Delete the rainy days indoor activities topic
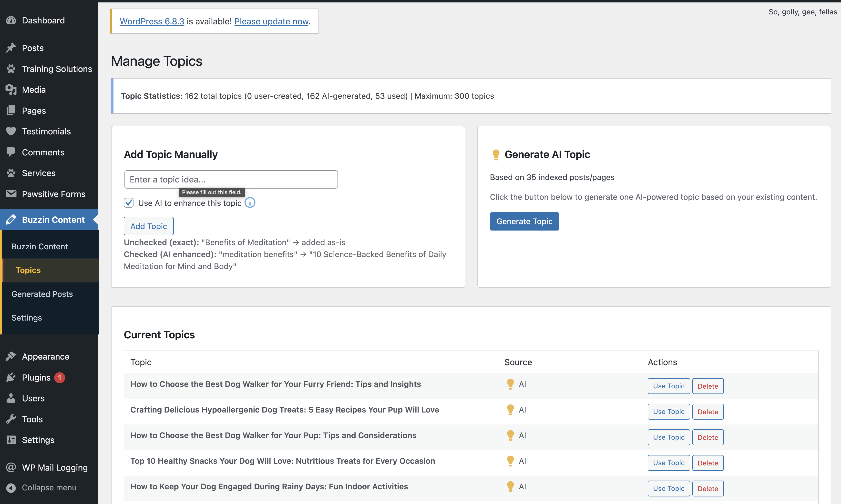The width and height of the screenshot is (841, 504). coord(708,488)
